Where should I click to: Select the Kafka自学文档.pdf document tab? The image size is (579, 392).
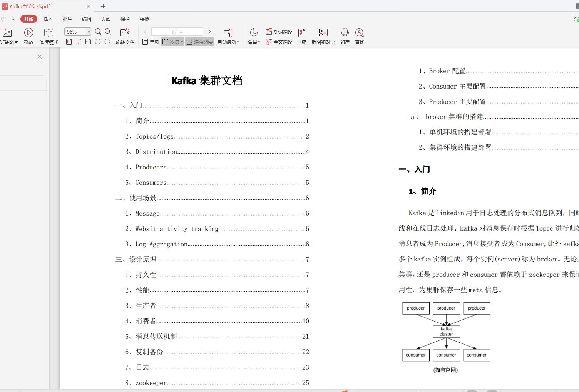point(46,6)
